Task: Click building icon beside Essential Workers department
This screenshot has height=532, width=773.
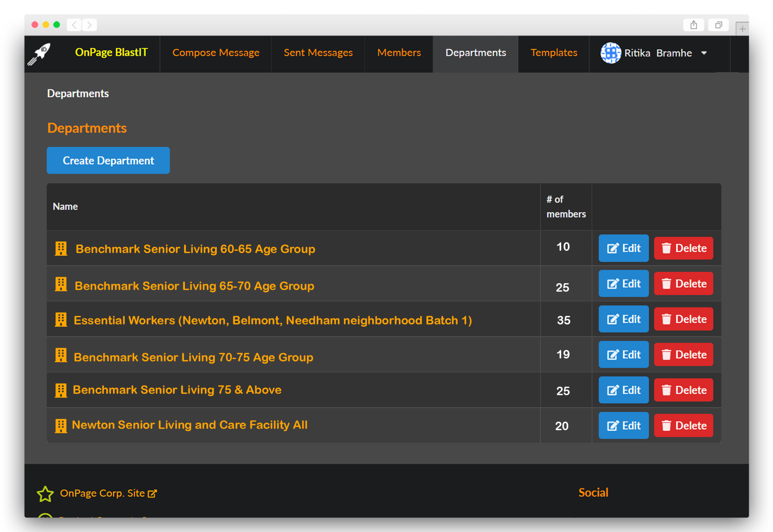Action: pos(61,320)
